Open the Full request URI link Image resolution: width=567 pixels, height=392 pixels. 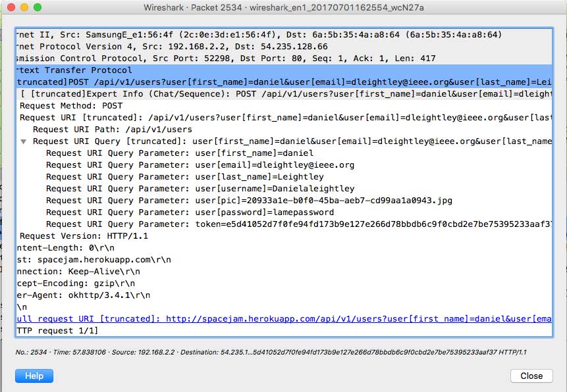pos(284,319)
